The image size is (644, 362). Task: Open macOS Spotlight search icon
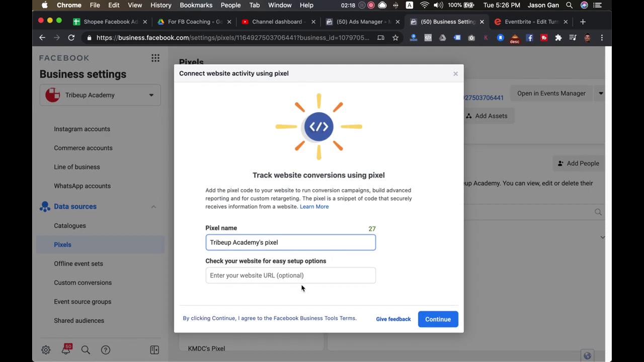click(569, 5)
